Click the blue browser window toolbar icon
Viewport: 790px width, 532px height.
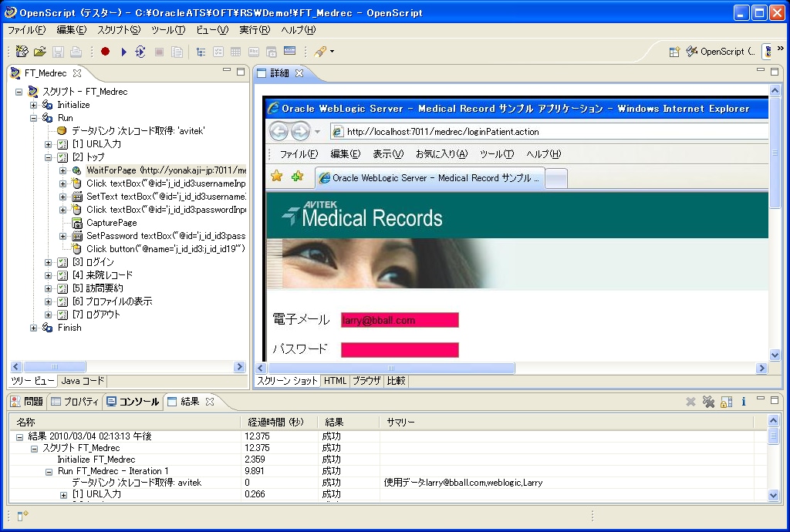(290, 50)
